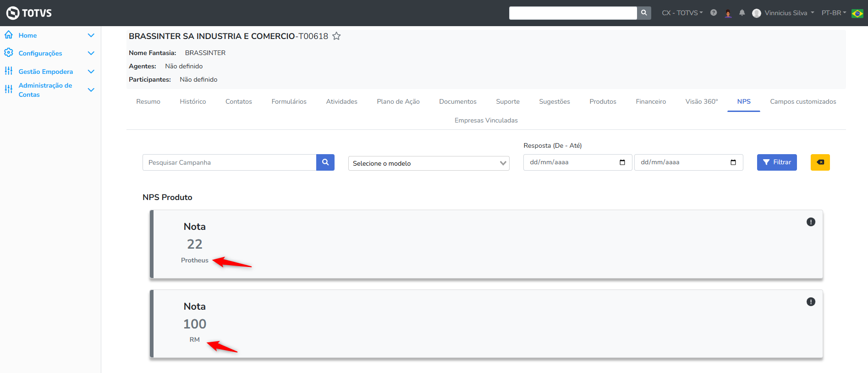Switch to the Histórico tab

click(x=193, y=101)
